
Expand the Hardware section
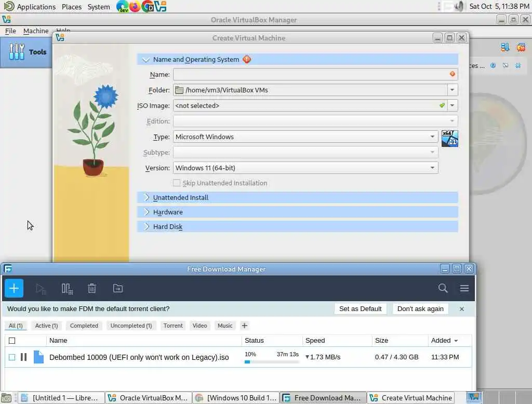click(147, 212)
